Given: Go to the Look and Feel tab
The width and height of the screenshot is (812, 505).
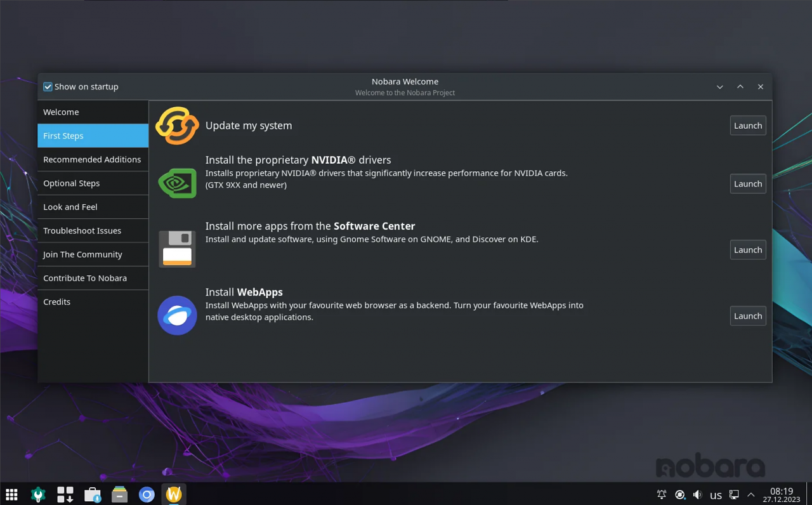Looking at the screenshot, I should coord(93,207).
